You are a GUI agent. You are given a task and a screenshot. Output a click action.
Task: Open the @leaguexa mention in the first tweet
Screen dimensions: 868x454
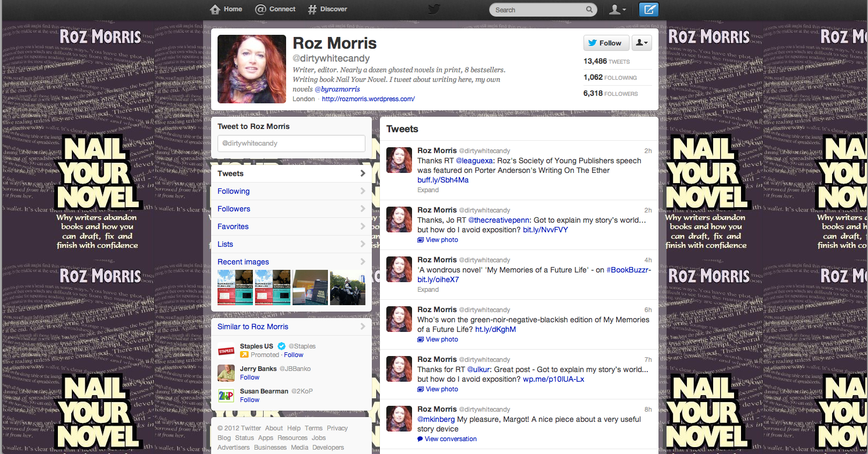pos(475,161)
